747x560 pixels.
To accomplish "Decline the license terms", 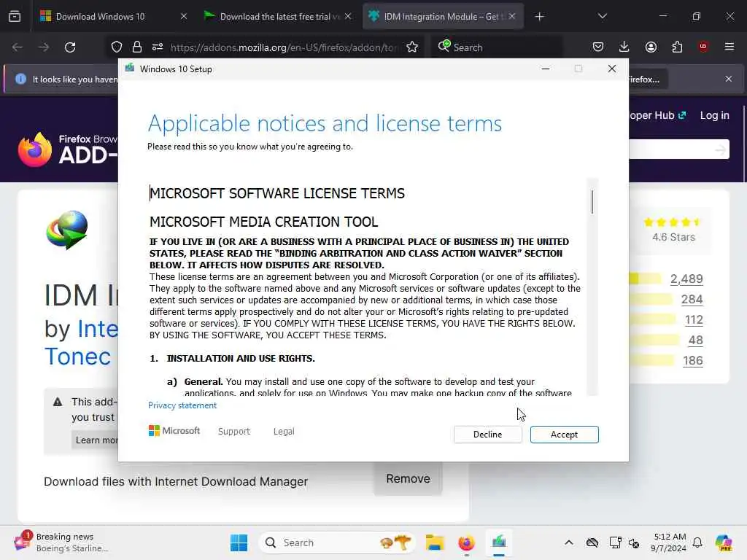I will coord(487,435).
